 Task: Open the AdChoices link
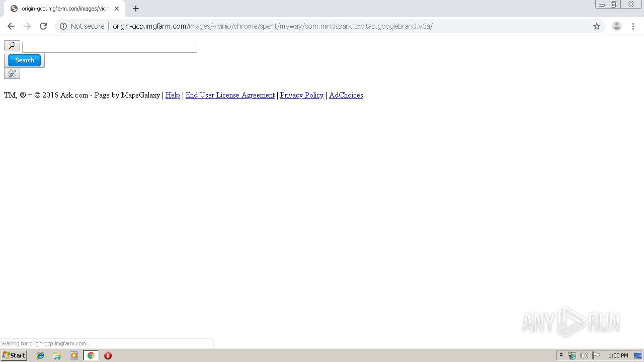346,95
